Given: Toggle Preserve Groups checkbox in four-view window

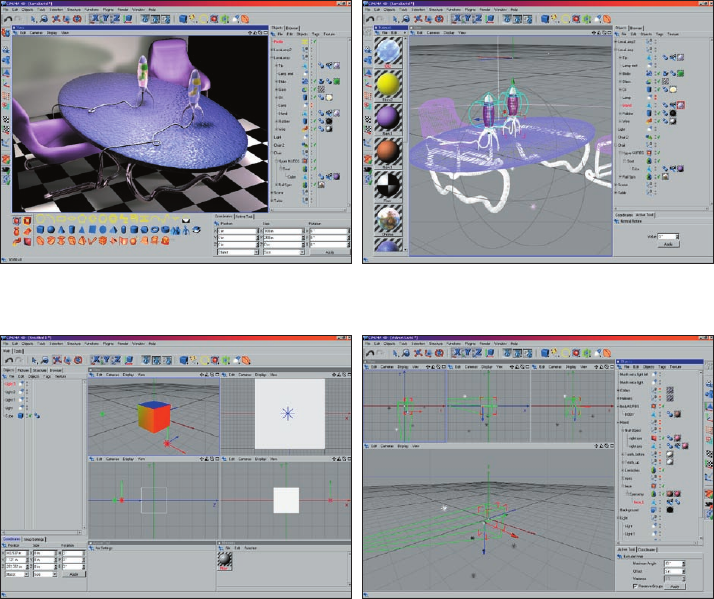Looking at the screenshot, I should [635, 586].
